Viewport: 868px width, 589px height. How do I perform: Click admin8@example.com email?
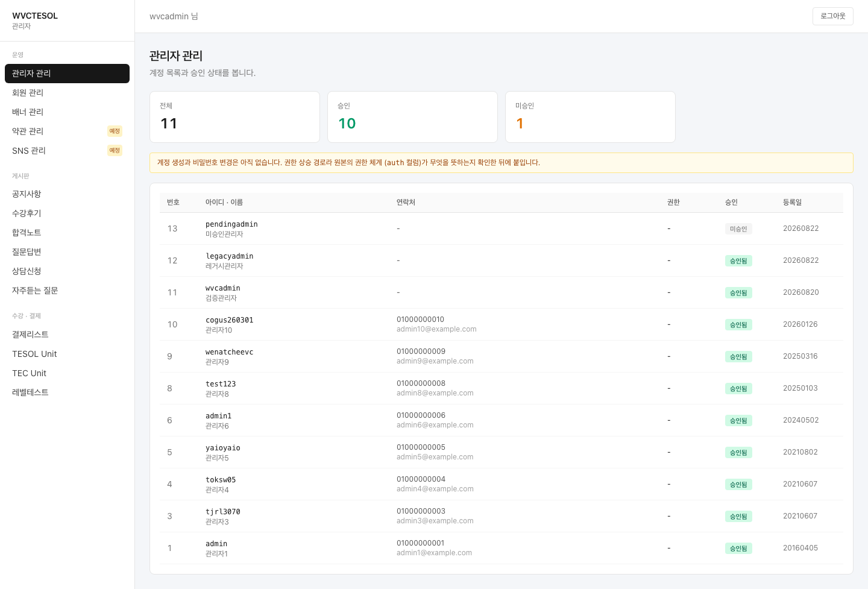[x=435, y=393]
